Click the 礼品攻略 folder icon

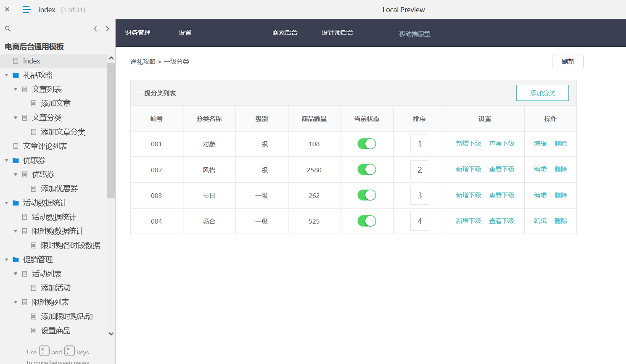(16, 75)
